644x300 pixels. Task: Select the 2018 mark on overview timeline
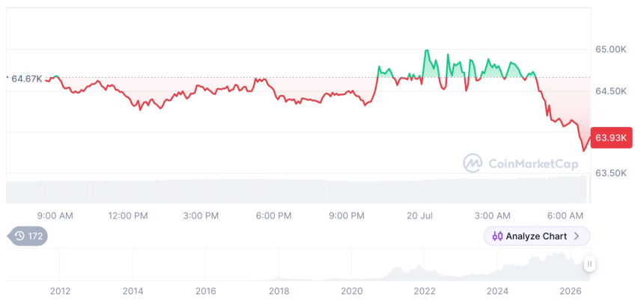(279, 291)
